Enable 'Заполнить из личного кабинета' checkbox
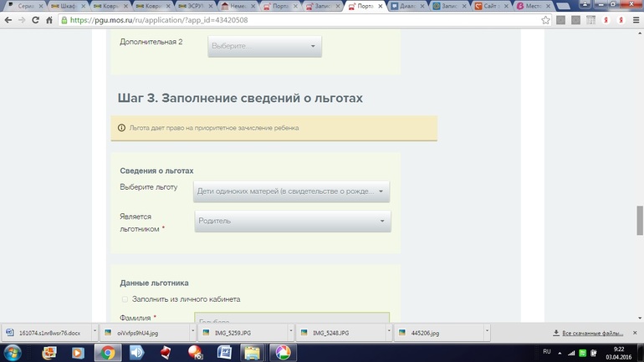The height and width of the screenshot is (362, 644). click(x=125, y=299)
